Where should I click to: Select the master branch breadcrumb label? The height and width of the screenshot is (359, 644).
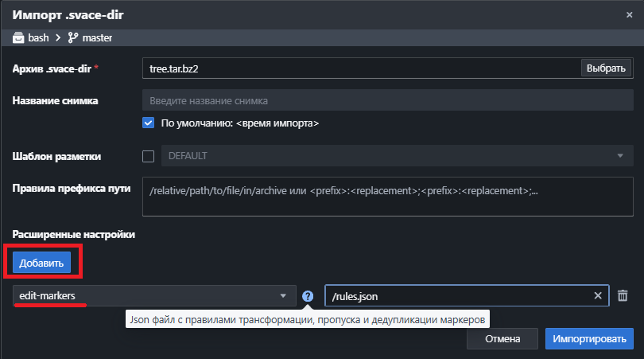pyautogui.click(x=97, y=37)
